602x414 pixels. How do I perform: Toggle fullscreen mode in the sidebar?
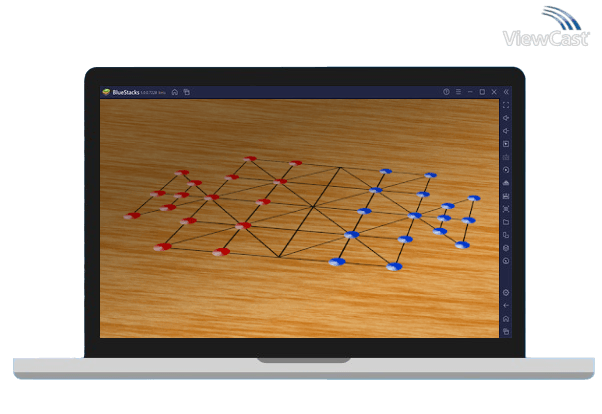click(506, 105)
